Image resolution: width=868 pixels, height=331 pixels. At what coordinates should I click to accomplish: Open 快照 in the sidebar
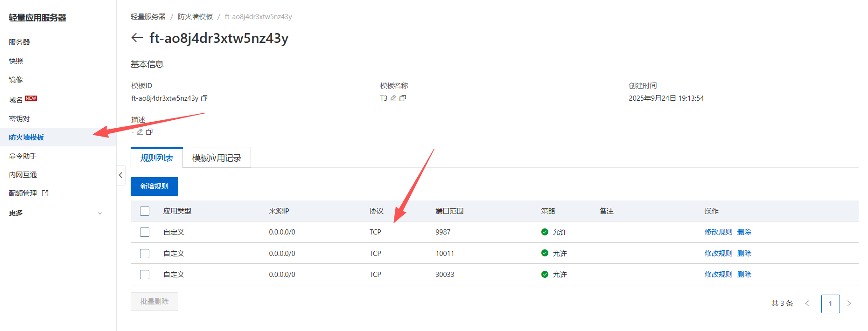[16, 61]
